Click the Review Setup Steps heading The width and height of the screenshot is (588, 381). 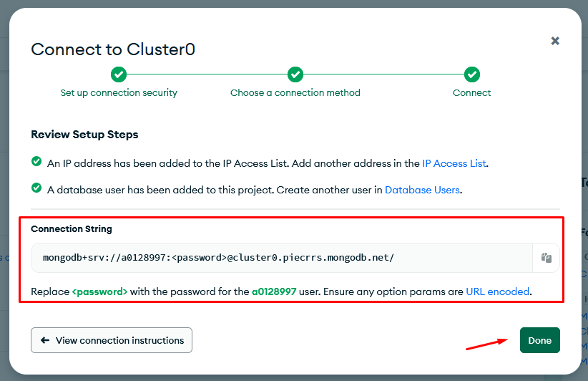(x=84, y=134)
